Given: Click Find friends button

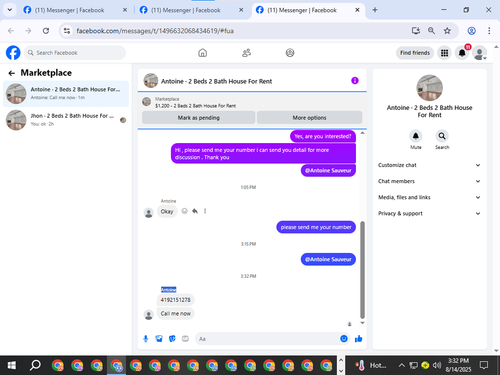Looking at the screenshot, I should 415,53.
